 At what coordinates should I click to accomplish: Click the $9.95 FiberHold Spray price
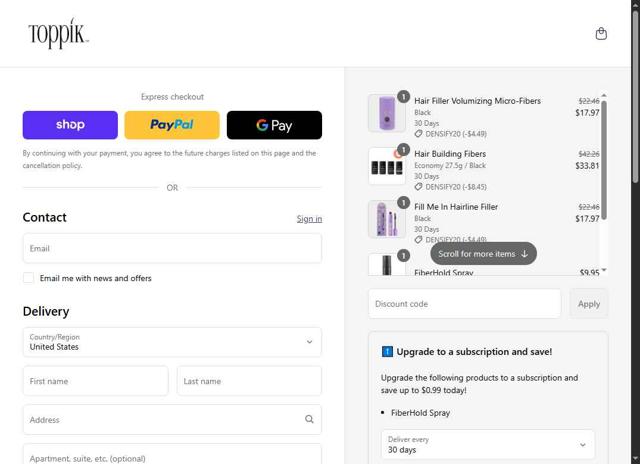pyautogui.click(x=589, y=272)
